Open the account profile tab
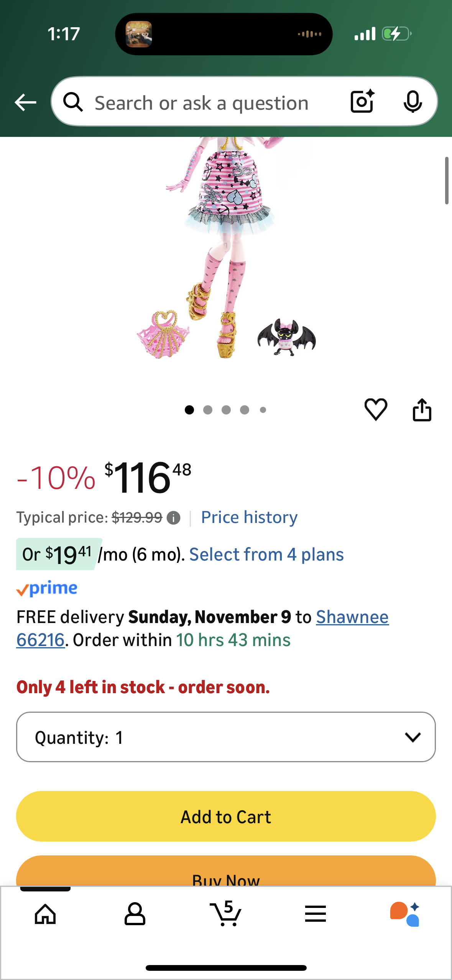The height and width of the screenshot is (980, 452). point(135,914)
